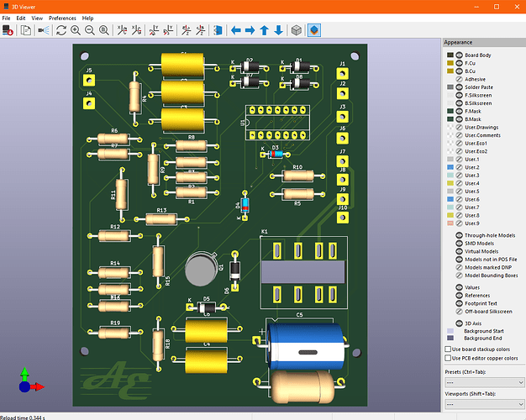Toggle B.Cu layer visibility eye
Viewport: 526px width, 420px height.
pos(460,71)
